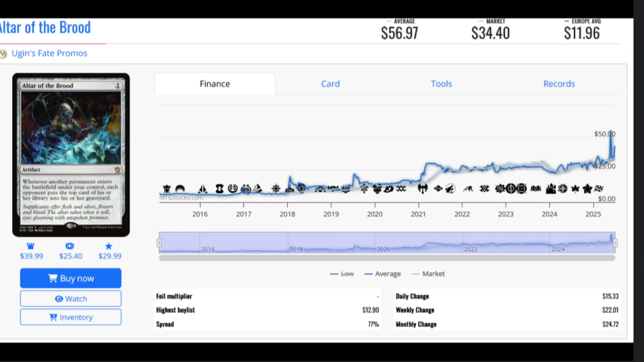Viewport: 644px width, 362px height.
Task: Click the hourglass-shaped set symbol on chart
Action: point(219,189)
